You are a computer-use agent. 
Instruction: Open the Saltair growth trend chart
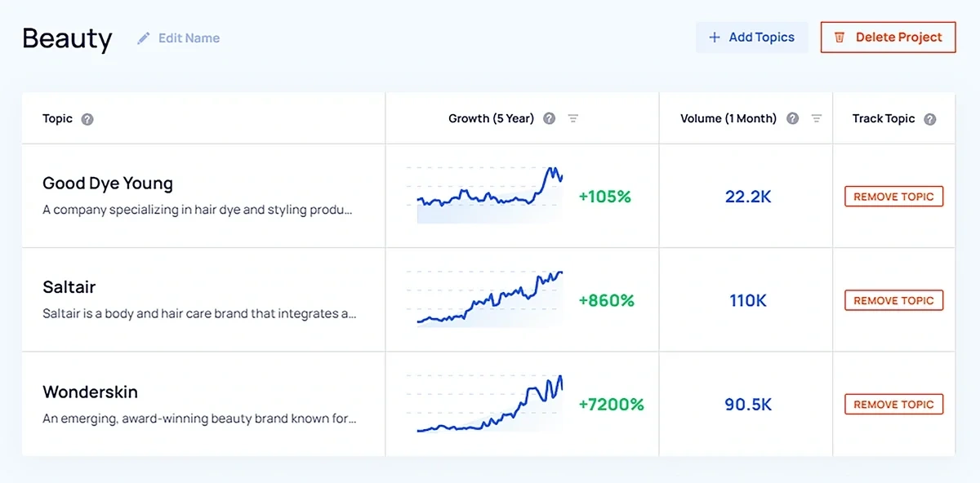coord(488,300)
